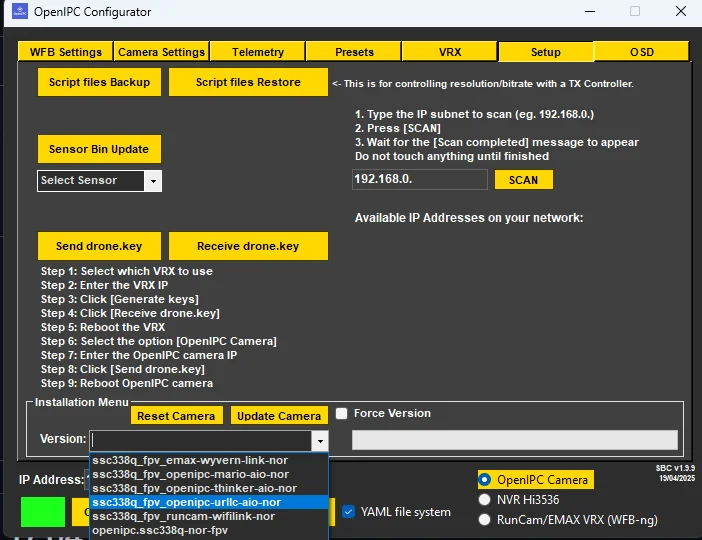Image resolution: width=702 pixels, height=540 pixels.
Task: Choose ssc338q_fpv_openipc-mario-aio-nor version
Action: [x=209, y=474]
